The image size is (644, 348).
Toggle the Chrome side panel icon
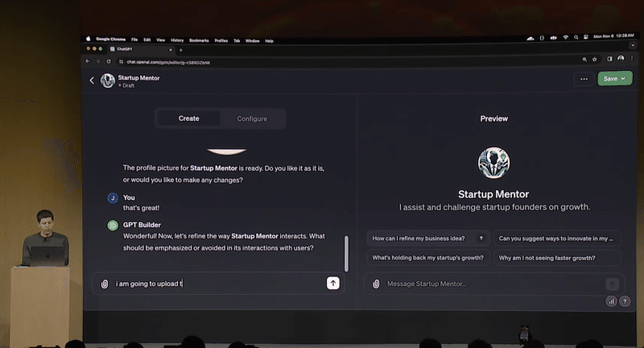coord(609,59)
